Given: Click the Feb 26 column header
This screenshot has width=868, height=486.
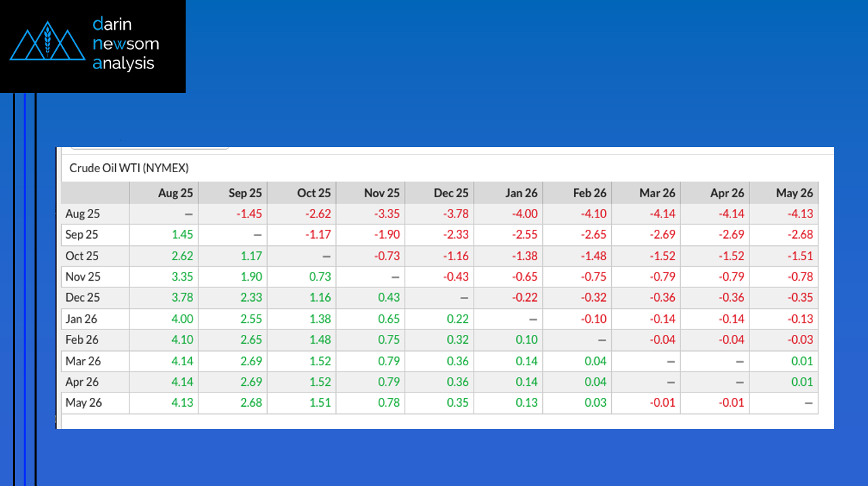Looking at the screenshot, I should click(589, 193).
